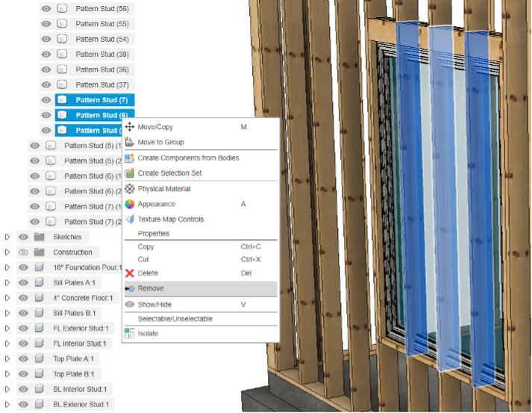Image resolution: width=532 pixels, height=413 pixels.
Task: Click the Texture Map Controls icon
Action: point(130,219)
